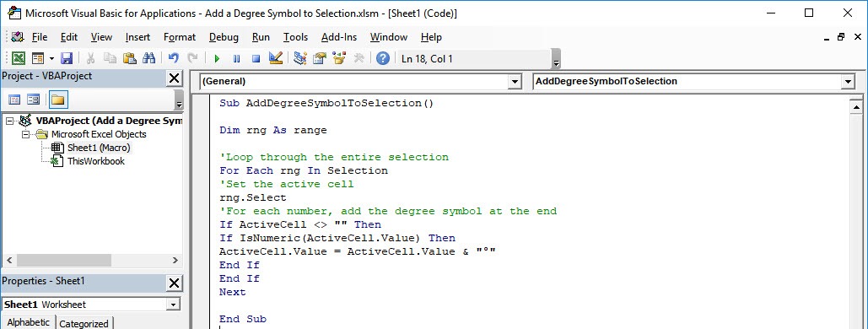Click the project tree scroll right arrow
Image resolution: width=868 pixels, height=329 pixels.
(175, 260)
